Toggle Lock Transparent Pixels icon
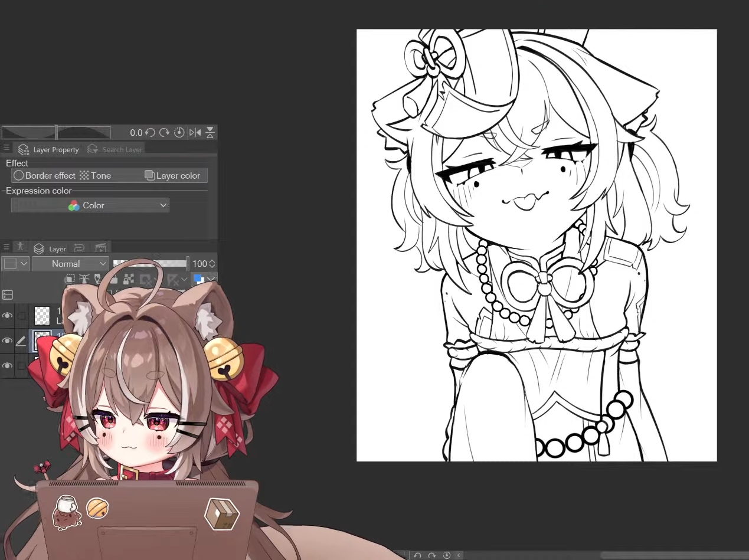749x560 pixels. click(129, 279)
